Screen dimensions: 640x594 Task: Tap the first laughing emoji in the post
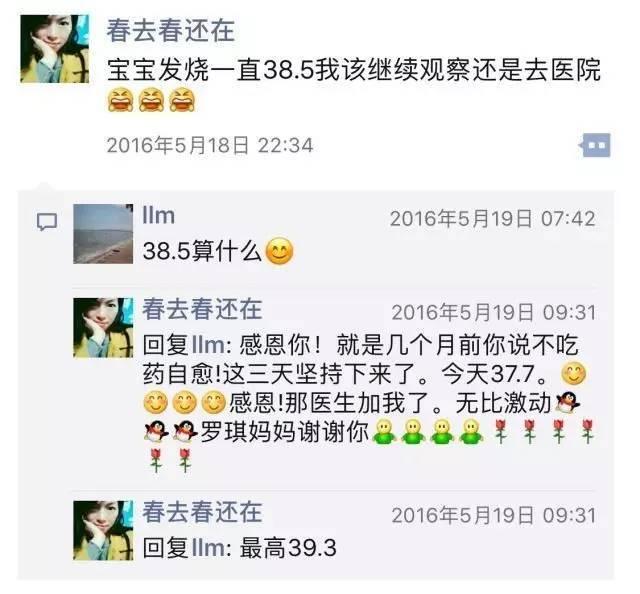coord(121,100)
